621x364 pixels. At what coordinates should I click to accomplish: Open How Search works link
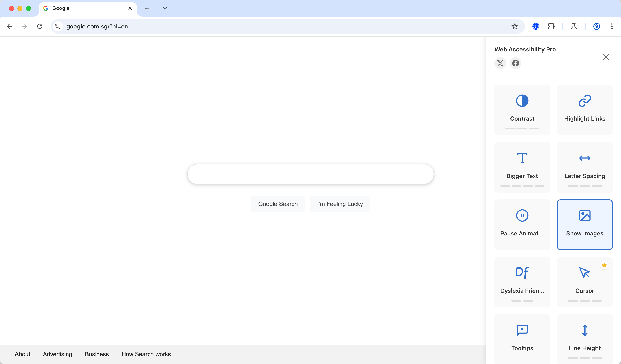click(146, 354)
